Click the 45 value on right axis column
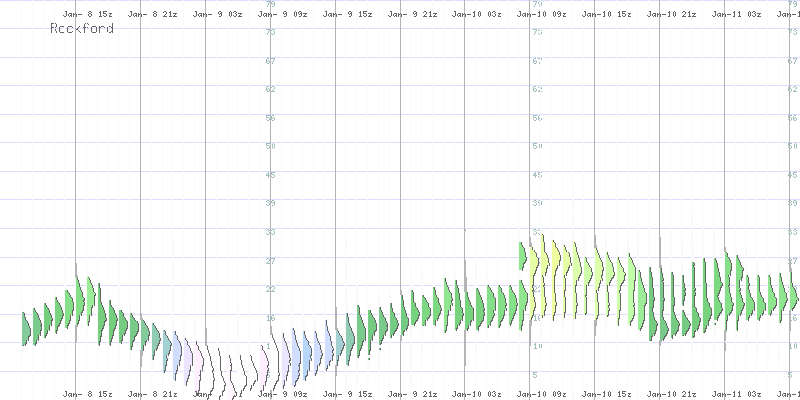Screen dimensions: 800x400 (537, 175)
